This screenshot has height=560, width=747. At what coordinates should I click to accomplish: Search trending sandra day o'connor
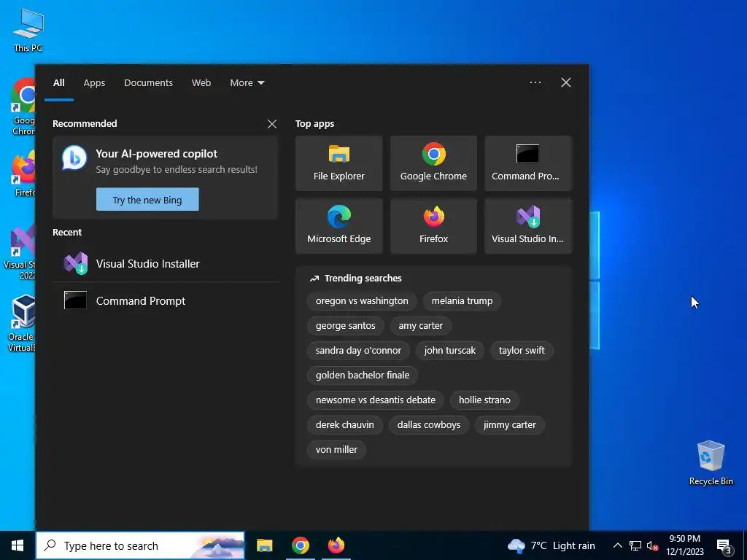tap(358, 351)
